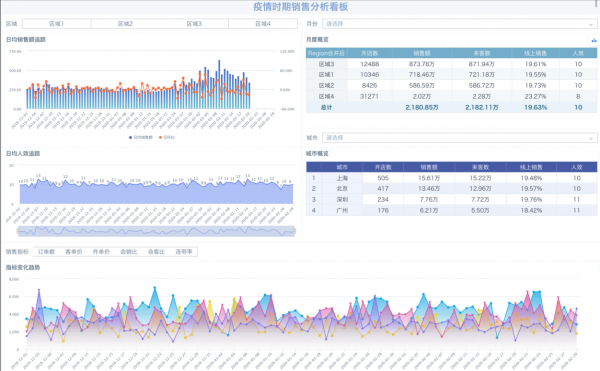Toggle the orange legend marker in sales chart

coord(160,137)
